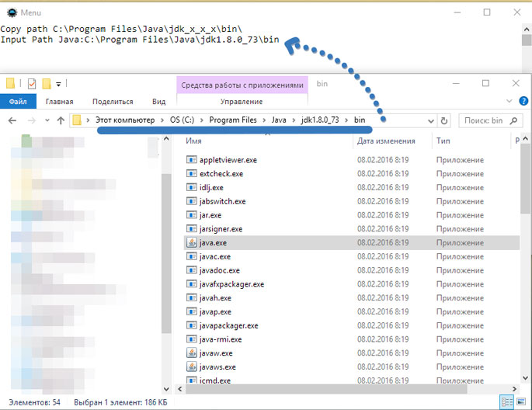The height and width of the screenshot is (410, 532).
Task: Click the javah.exe file icon
Action: [191, 297]
